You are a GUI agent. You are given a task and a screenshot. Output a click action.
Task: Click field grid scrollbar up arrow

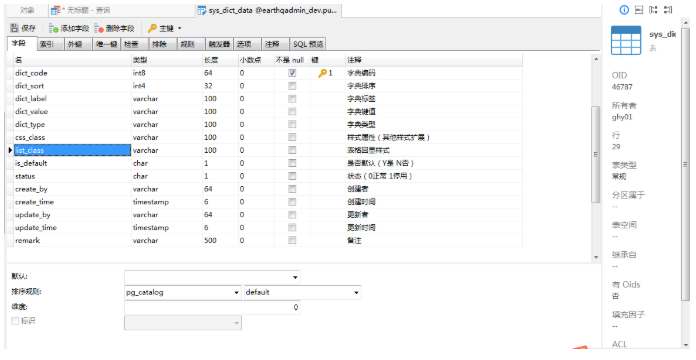596,59
